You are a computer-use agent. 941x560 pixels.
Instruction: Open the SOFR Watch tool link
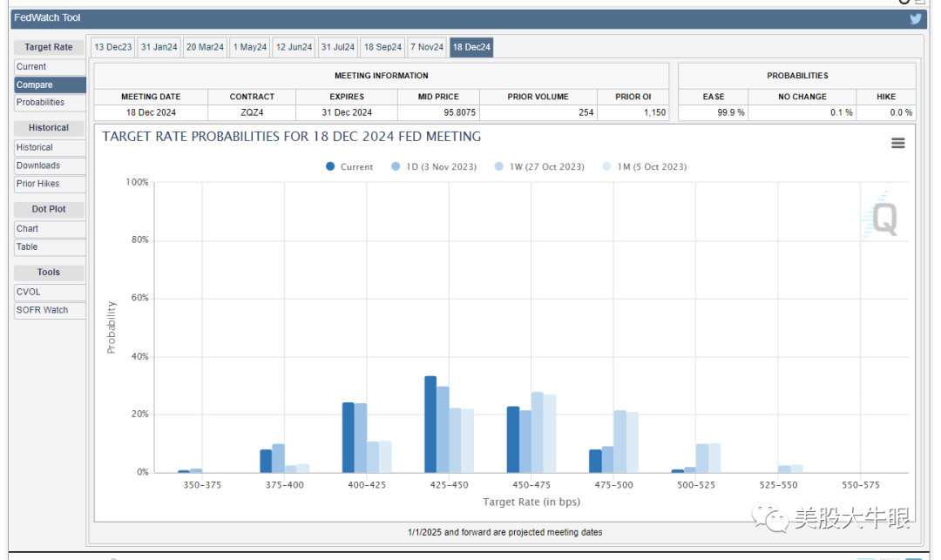[50, 310]
